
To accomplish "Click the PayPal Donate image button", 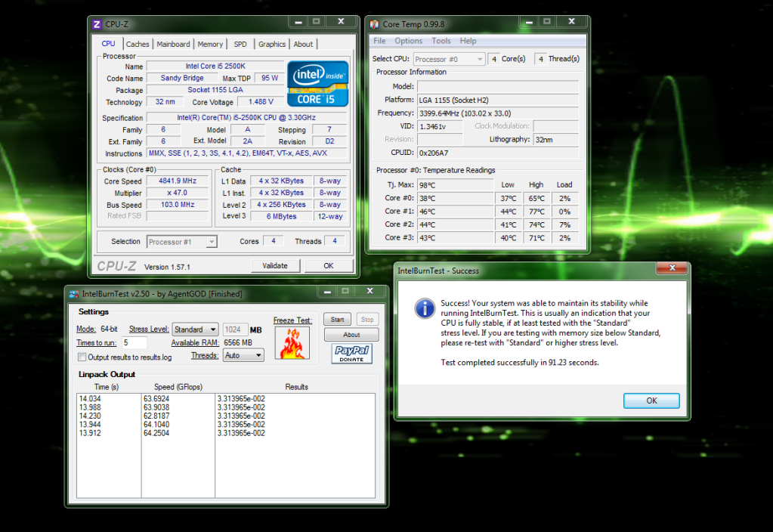I will pyautogui.click(x=351, y=354).
